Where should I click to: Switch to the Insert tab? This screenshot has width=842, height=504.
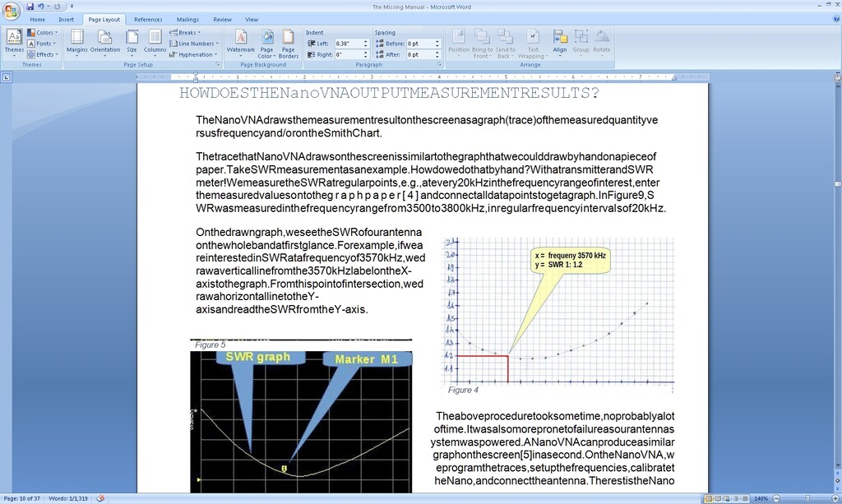(x=66, y=20)
